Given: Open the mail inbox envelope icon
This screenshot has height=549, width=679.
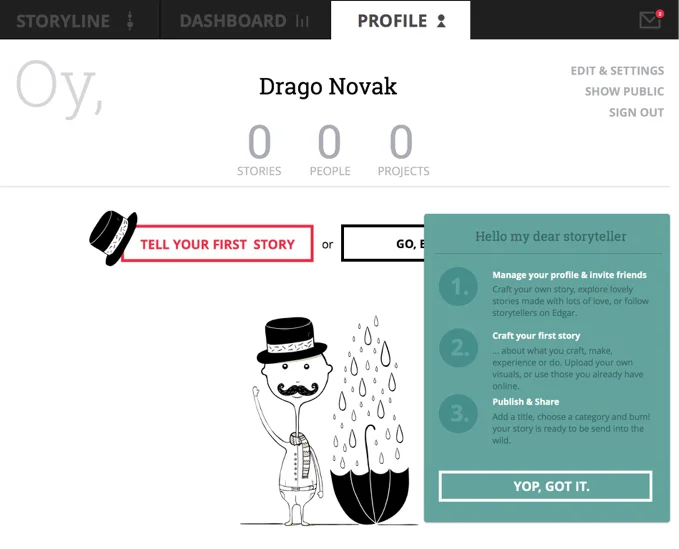Looking at the screenshot, I should click(650, 20).
